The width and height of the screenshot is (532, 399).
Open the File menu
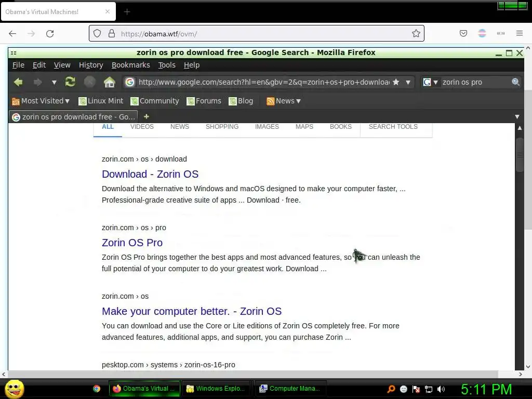click(x=18, y=65)
